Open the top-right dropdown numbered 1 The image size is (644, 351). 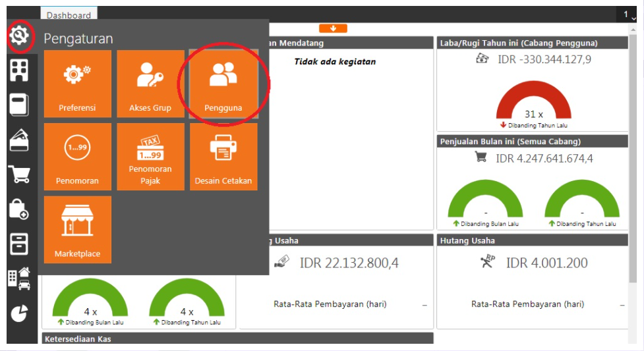coord(626,14)
